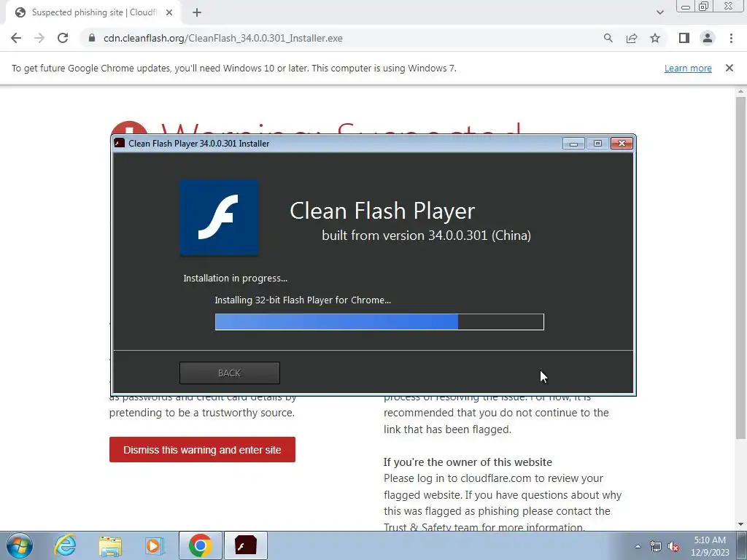Click the page vertical scrollbar thumb

(740, 268)
